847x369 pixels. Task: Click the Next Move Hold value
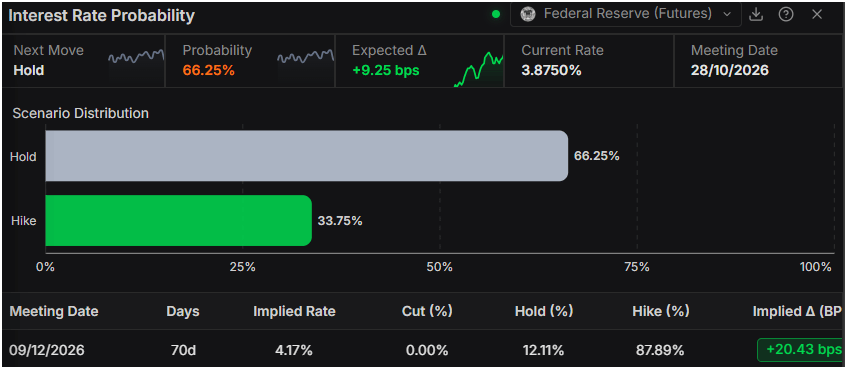29,71
